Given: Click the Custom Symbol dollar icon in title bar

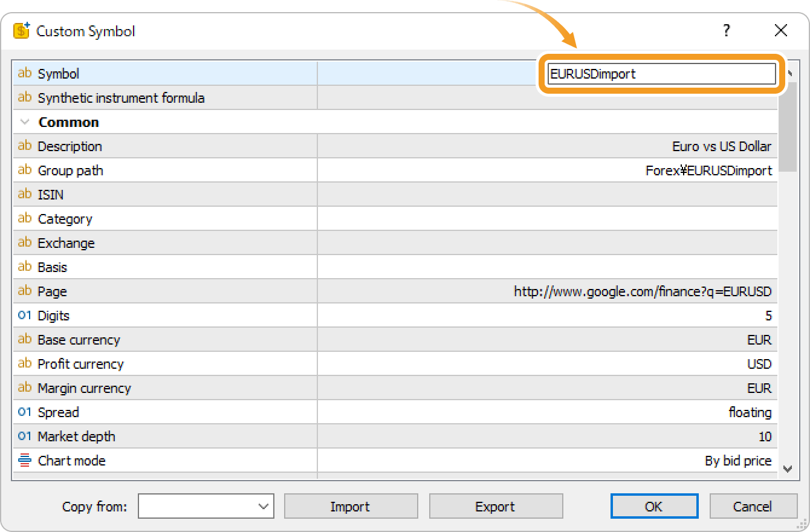Looking at the screenshot, I should 22,31.
